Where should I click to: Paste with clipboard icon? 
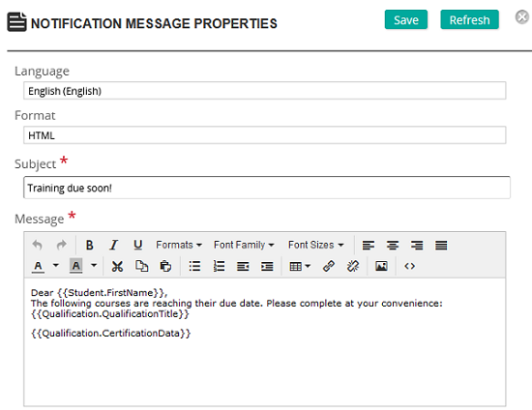165,266
